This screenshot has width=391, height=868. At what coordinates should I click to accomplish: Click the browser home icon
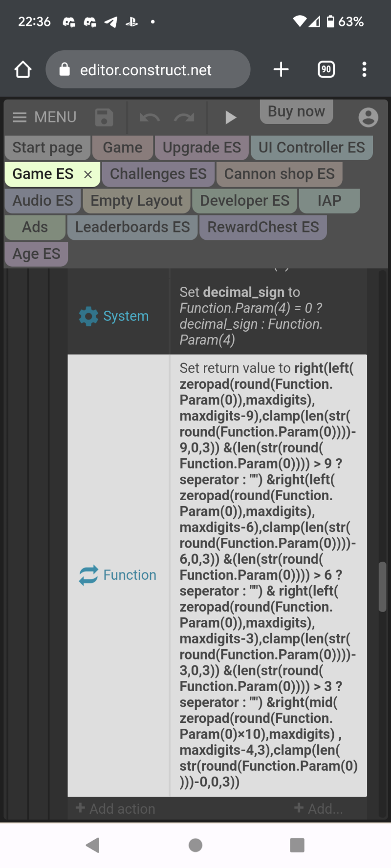pyautogui.click(x=23, y=69)
